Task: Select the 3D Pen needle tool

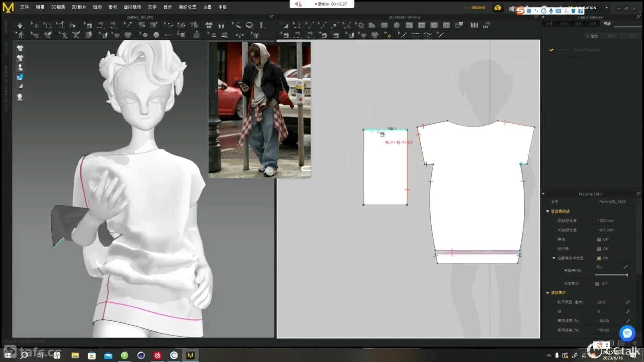Action: coord(127,25)
